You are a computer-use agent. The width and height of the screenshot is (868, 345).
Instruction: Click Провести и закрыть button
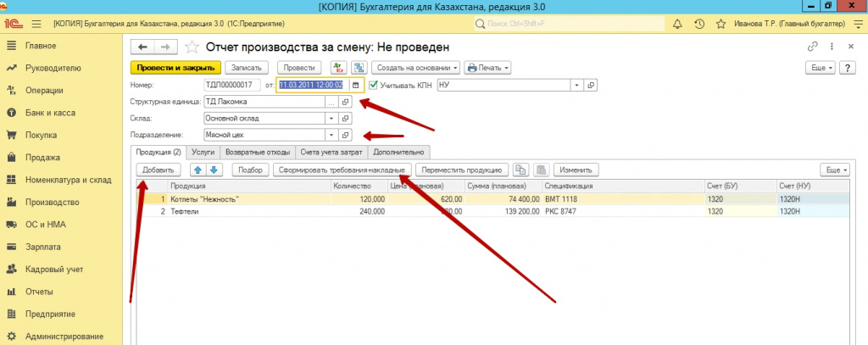click(175, 68)
